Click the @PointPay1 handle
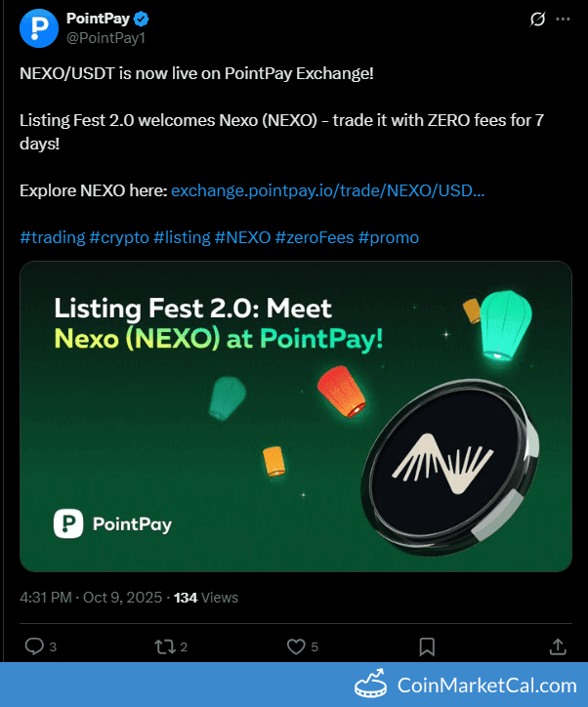588x707 pixels. point(105,37)
